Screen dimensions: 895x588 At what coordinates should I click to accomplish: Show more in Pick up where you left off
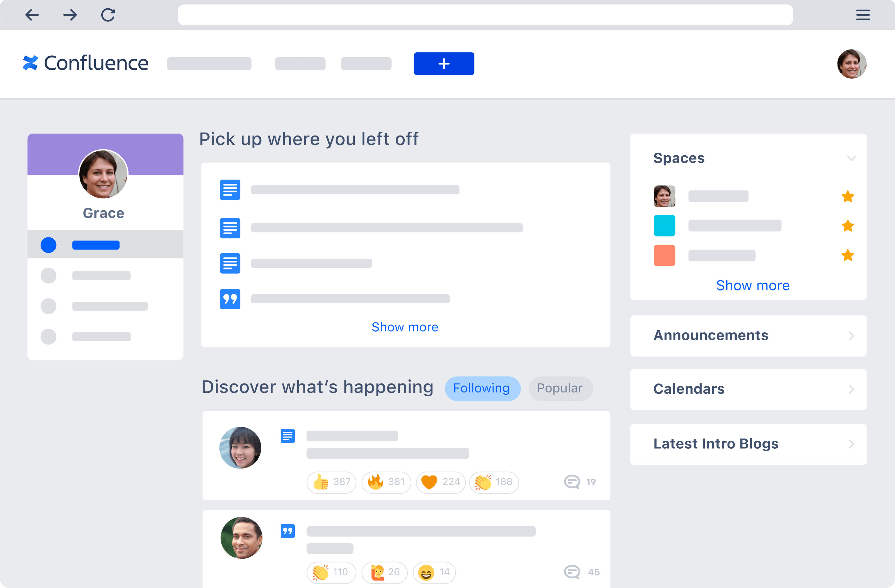click(405, 327)
